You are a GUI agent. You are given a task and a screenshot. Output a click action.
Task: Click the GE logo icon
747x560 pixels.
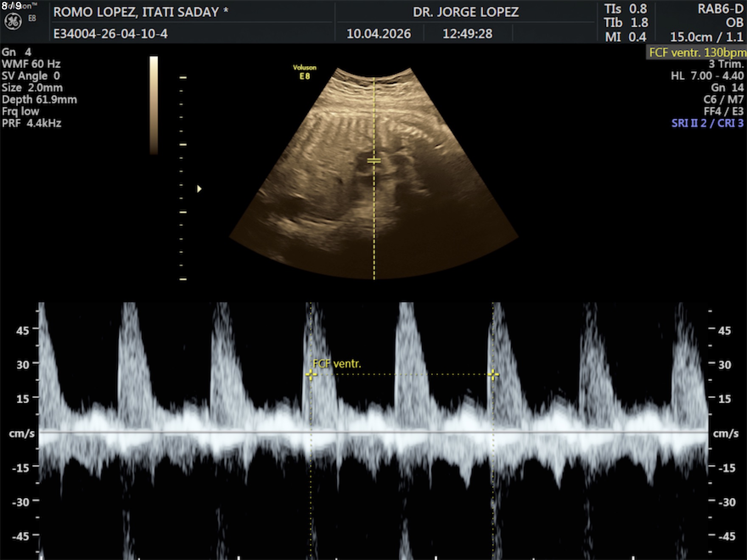[x=13, y=22]
